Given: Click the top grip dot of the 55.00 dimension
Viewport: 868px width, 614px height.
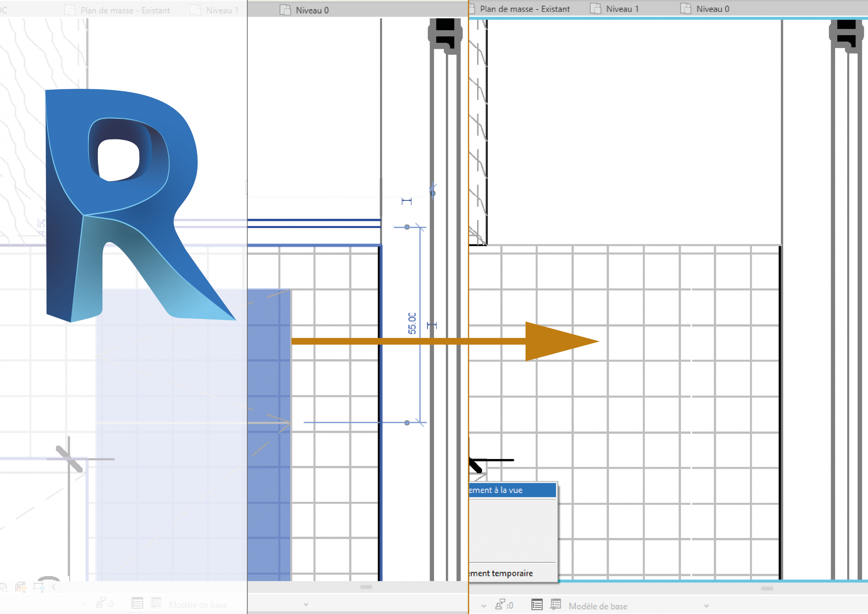Looking at the screenshot, I should pos(407,227).
